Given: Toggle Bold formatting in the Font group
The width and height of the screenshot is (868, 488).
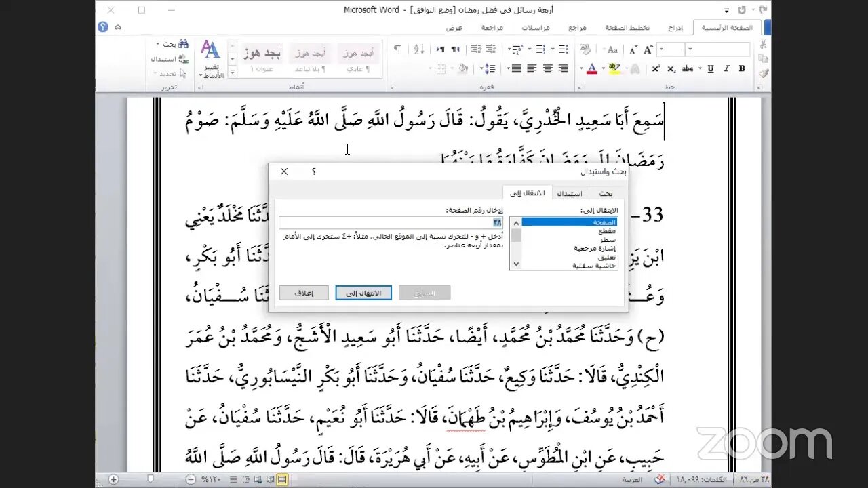Looking at the screenshot, I should [742, 68].
